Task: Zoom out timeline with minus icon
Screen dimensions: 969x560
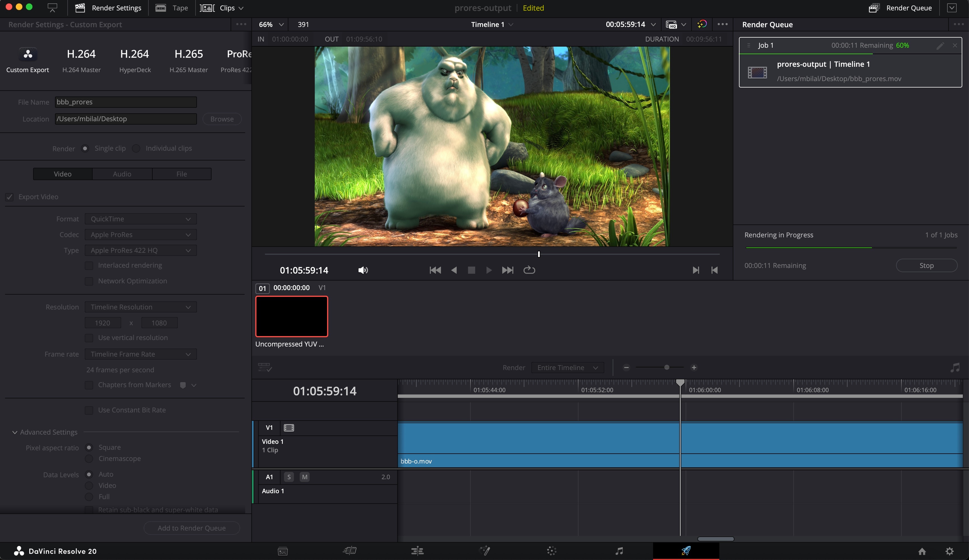Action: click(626, 368)
